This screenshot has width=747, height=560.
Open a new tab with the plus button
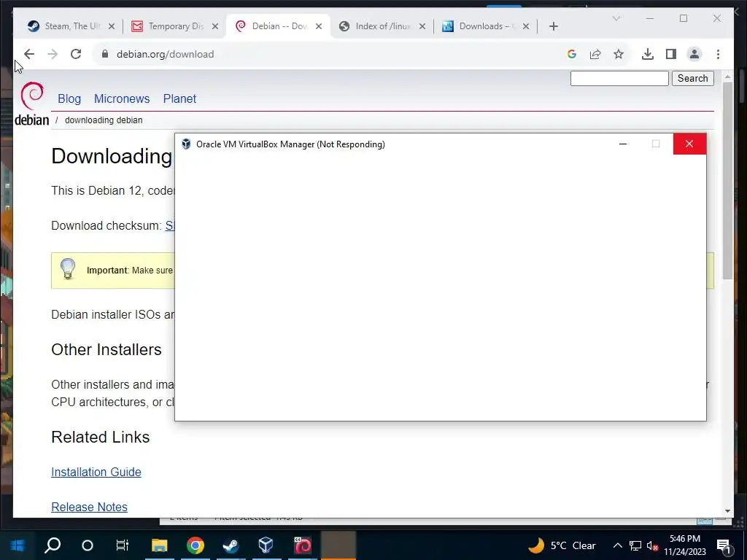(554, 27)
